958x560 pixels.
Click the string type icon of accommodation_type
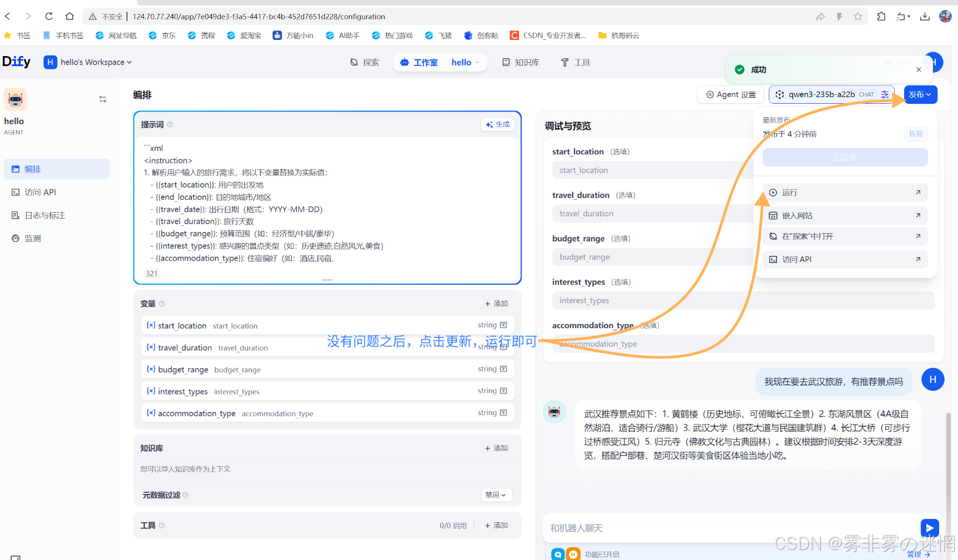(503, 413)
